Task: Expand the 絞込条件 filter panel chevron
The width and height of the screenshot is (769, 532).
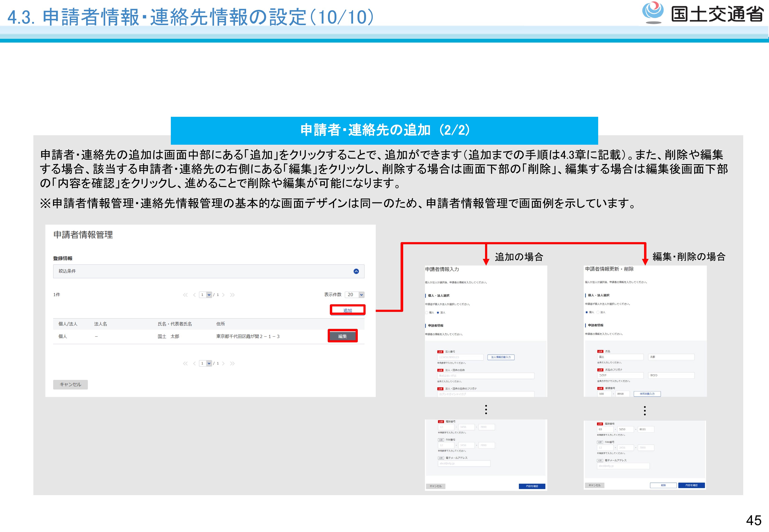Action: (x=356, y=271)
